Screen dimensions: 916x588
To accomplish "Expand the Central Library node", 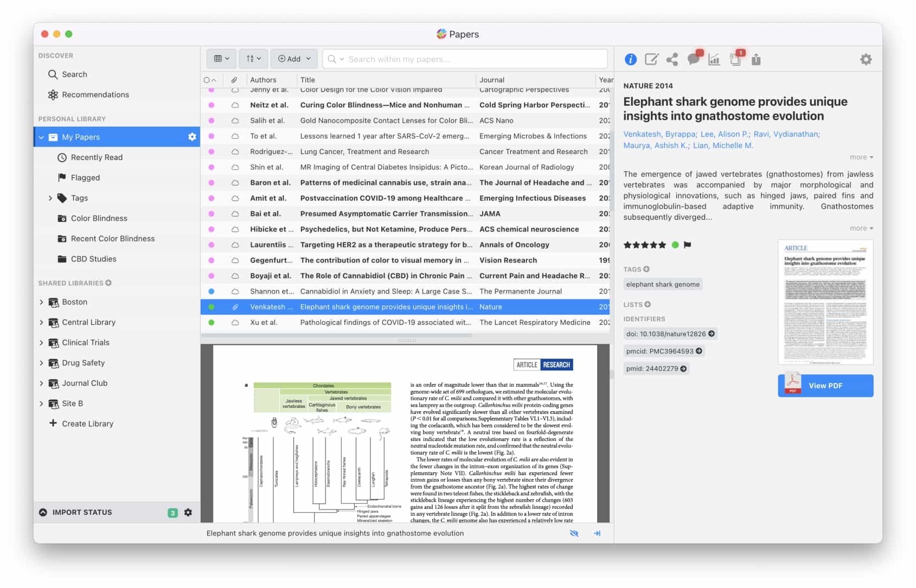I will click(41, 322).
